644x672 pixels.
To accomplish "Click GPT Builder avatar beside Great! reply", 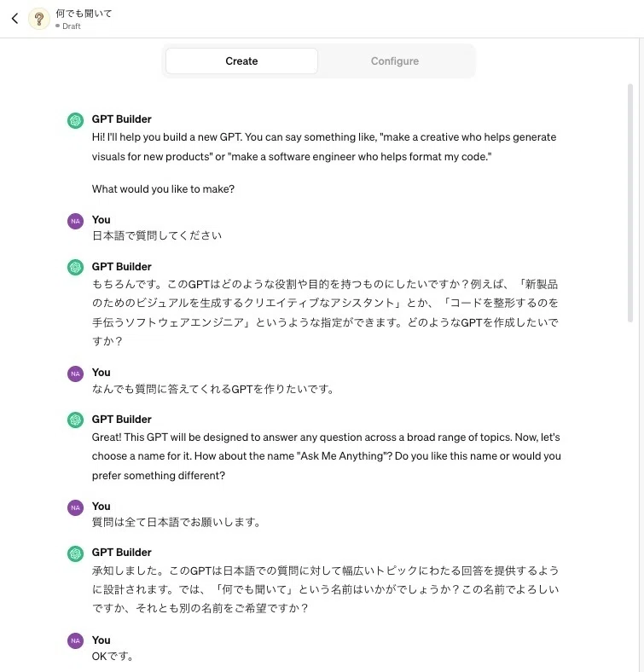I will click(75, 420).
